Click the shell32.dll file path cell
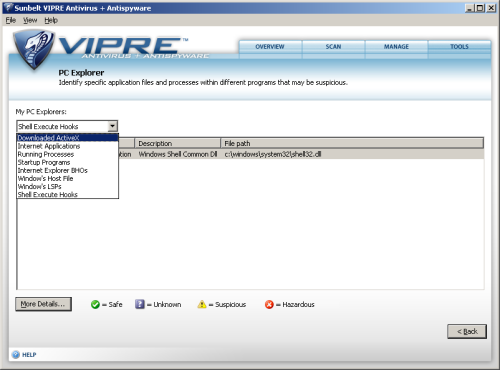Screen dimensions: 500x370 pos(273,154)
